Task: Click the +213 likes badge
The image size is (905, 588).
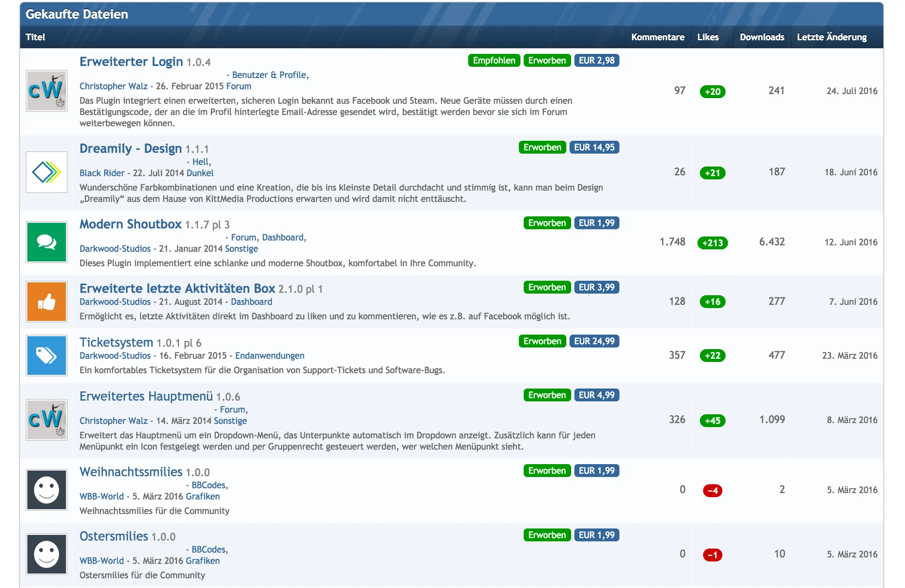Action: point(712,243)
